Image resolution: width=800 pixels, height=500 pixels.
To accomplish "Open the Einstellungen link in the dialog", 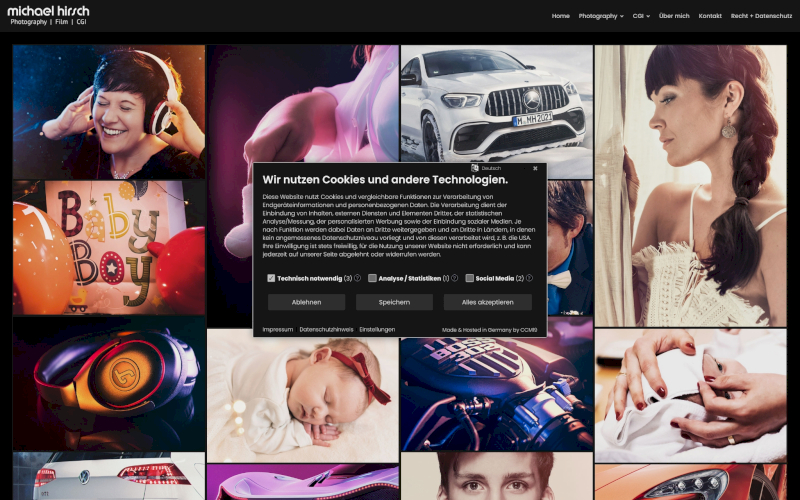I will 377,329.
